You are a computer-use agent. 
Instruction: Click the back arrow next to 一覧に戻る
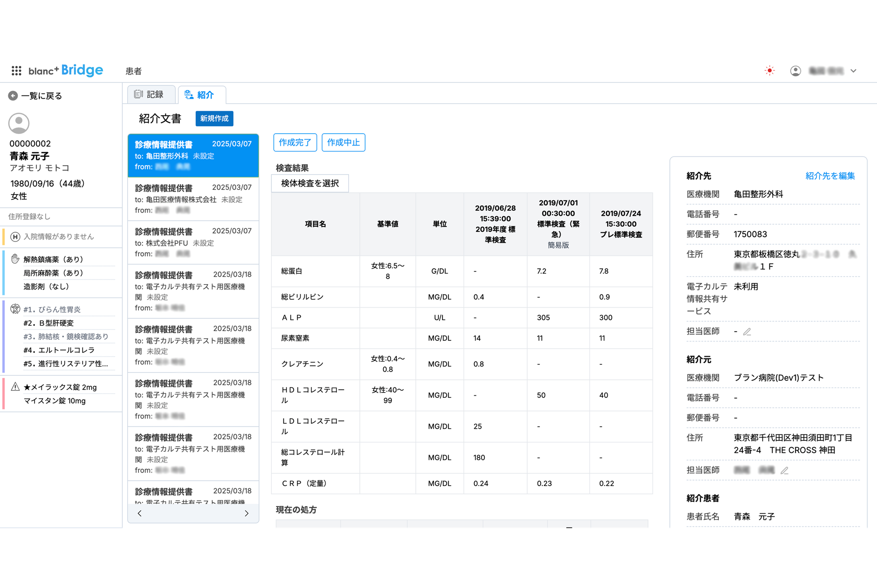point(13,96)
